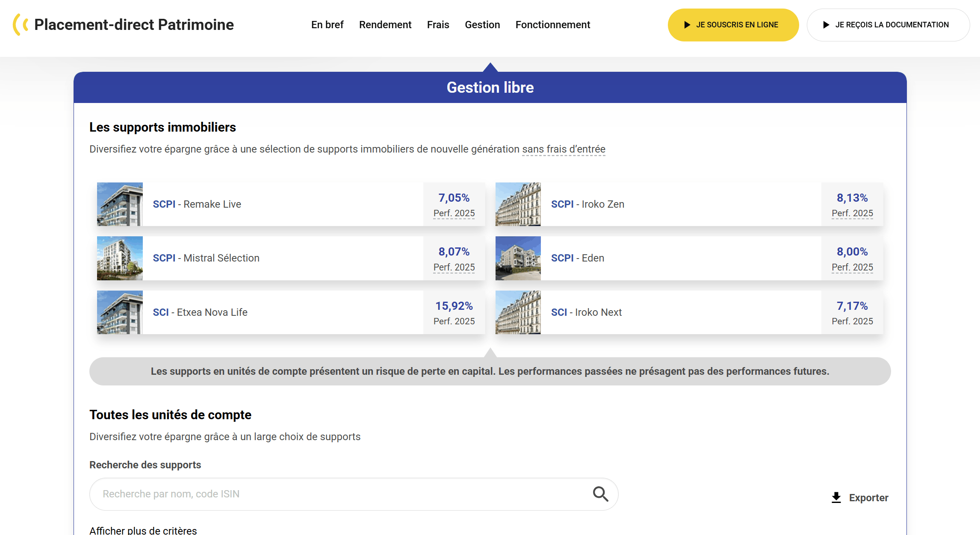The height and width of the screenshot is (535, 980).
Task: Select the Frais navigation item
Action: tap(438, 25)
